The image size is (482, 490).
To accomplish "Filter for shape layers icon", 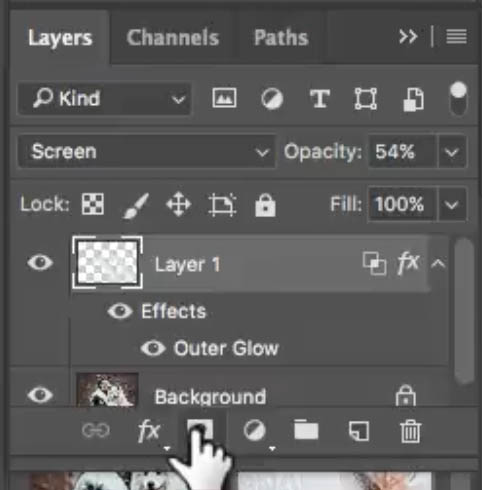I will point(366,99).
